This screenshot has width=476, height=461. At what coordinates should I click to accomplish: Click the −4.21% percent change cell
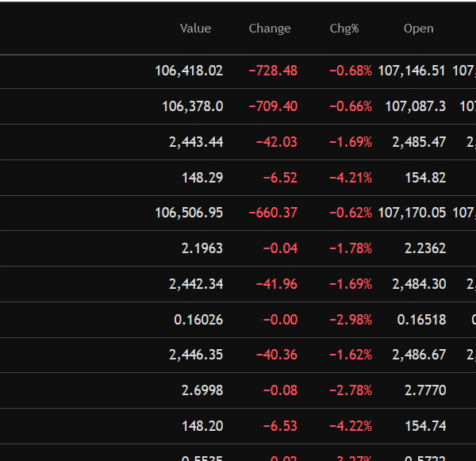click(351, 178)
